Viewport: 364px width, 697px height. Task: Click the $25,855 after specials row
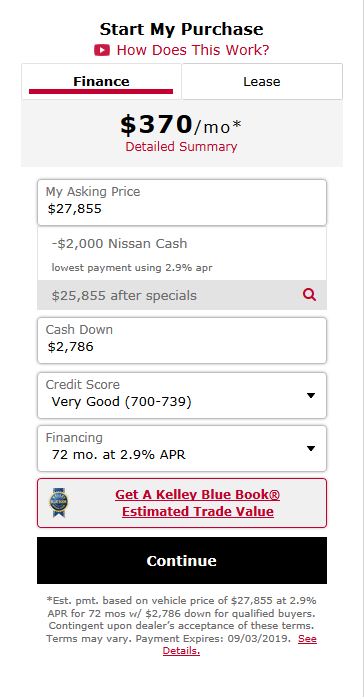point(182,295)
